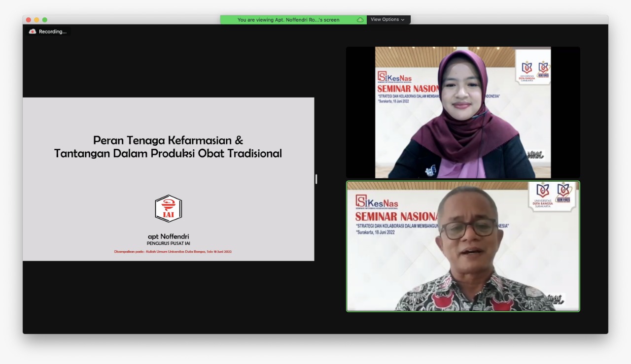Click 'Tantangan Dalam Produksi Obat Tradisional' text

[x=168, y=153]
